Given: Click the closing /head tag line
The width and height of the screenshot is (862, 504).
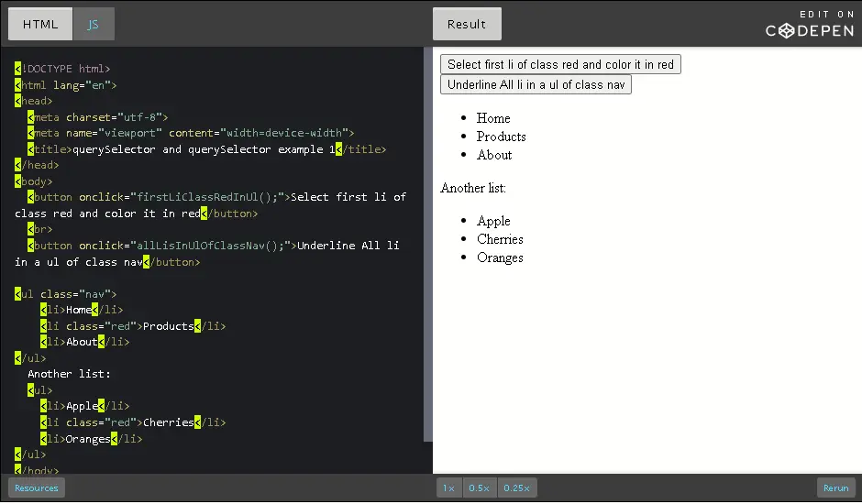Looking at the screenshot, I should [x=37, y=165].
